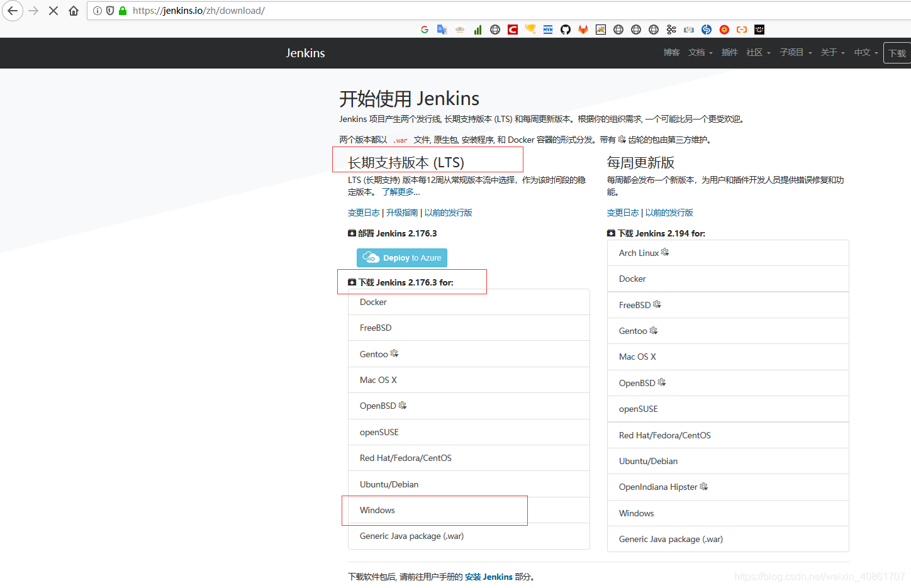Open the 升级指南 link

click(x=402, y=213)
